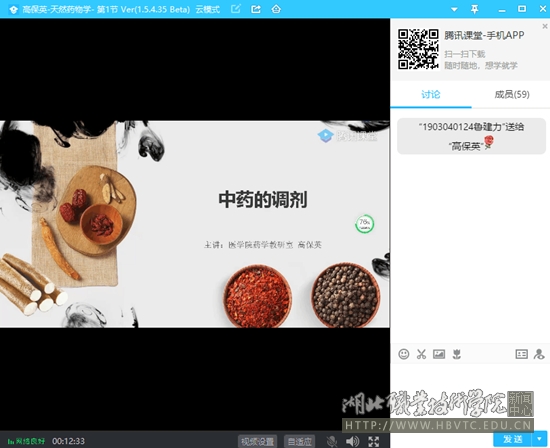
Task: Toggle the muted microphone
Action: pyautogui.click(x=332, y=441)
